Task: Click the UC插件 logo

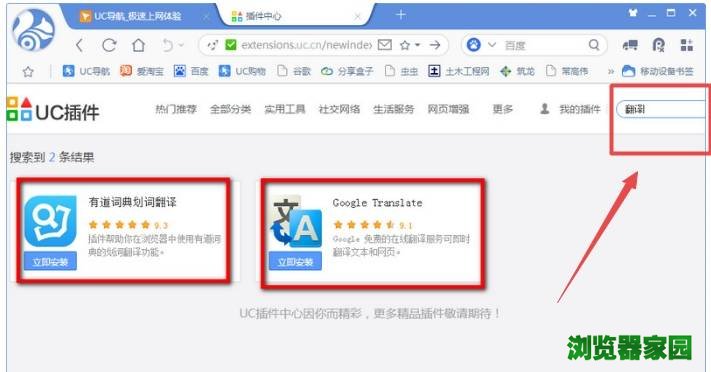Action: [x=53, y=110]
